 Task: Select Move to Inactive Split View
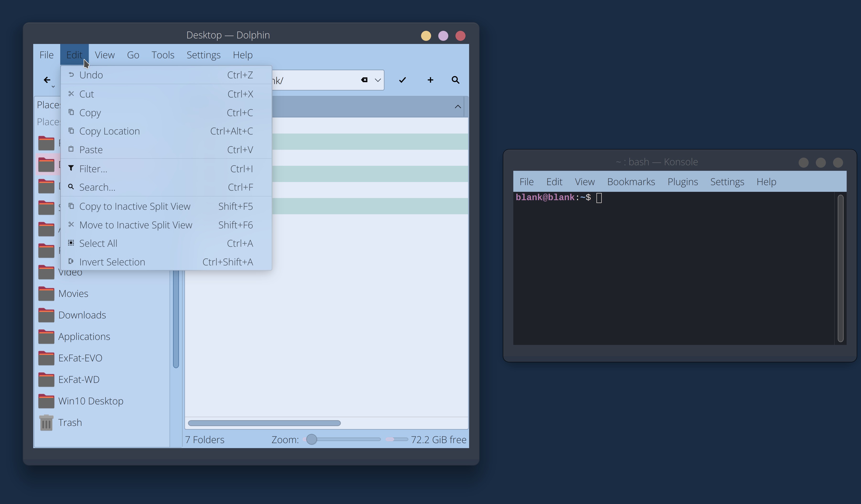click(166, 225)
